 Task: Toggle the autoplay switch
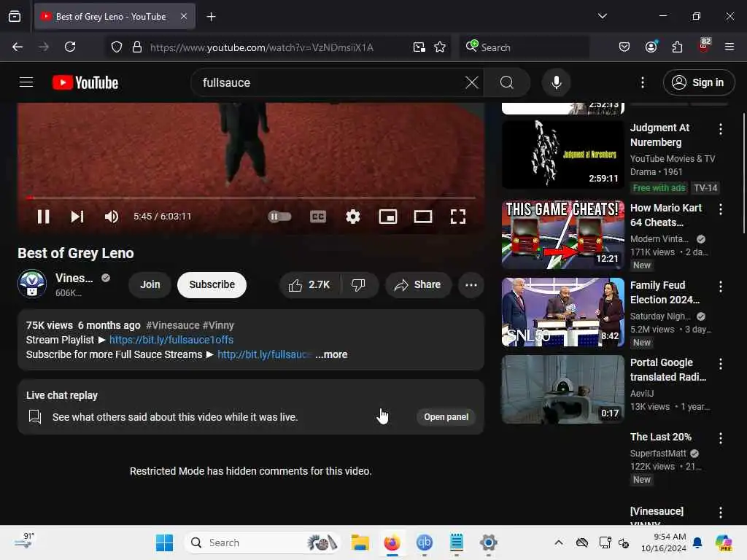point(279,217)
